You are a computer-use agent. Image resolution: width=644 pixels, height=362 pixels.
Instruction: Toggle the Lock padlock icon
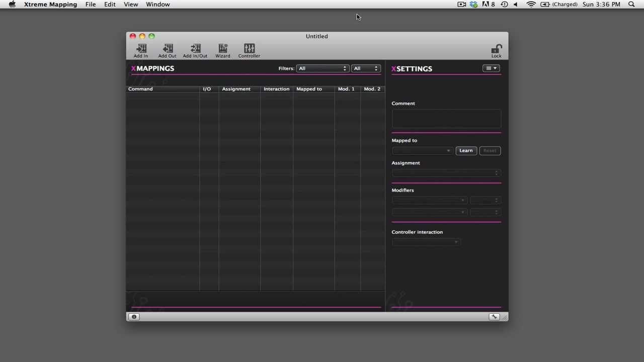(x=496, y=49)
